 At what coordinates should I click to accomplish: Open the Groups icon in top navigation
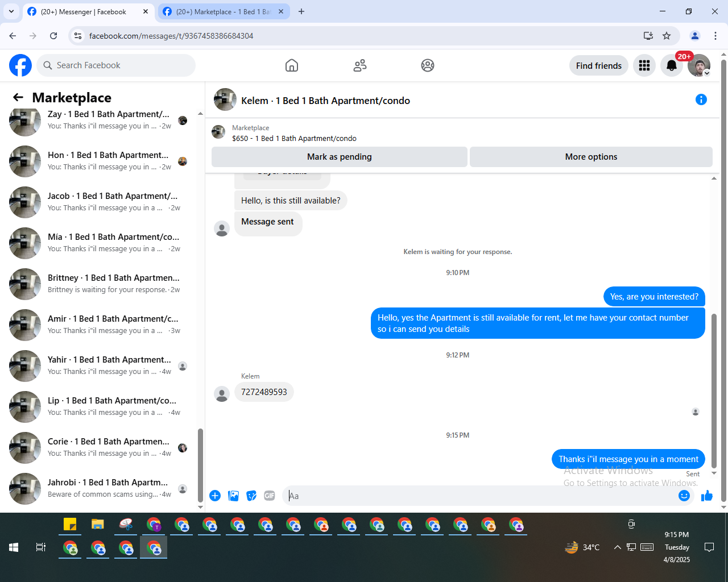tap(428, 65)
